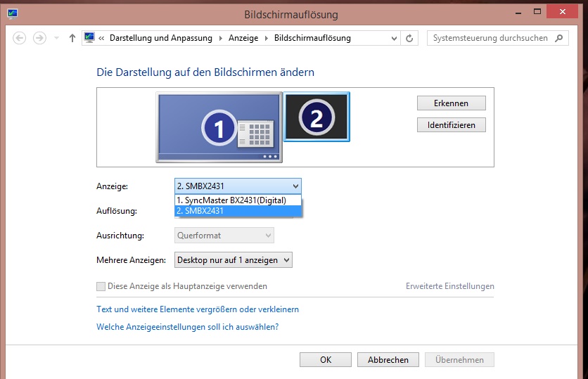Click the control panel icon in address bar

[x=89, y=37]
